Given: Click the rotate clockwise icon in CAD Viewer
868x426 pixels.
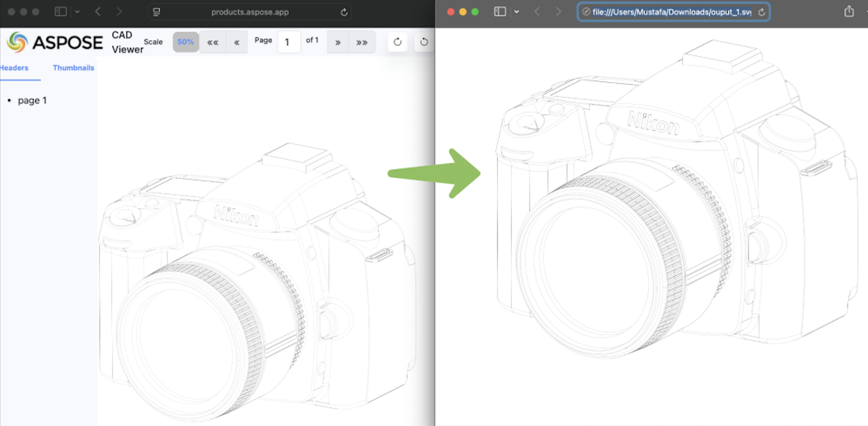Looking at the screenshot, I should click(x=397, y=42).
